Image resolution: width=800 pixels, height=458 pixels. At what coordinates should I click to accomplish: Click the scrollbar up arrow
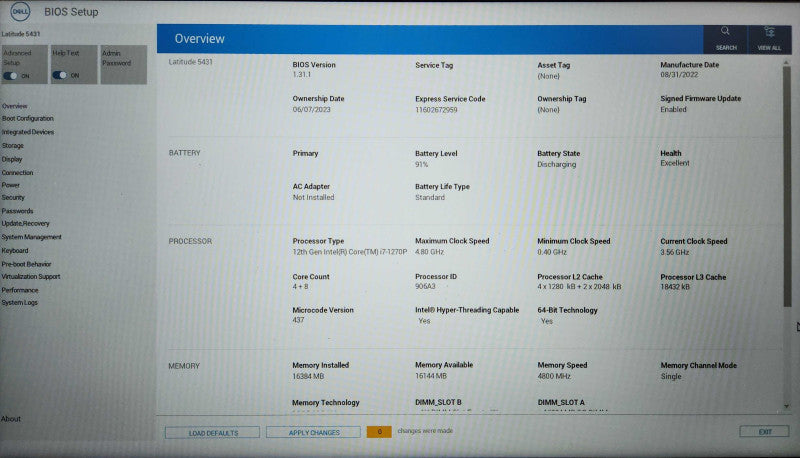point(786,62)
